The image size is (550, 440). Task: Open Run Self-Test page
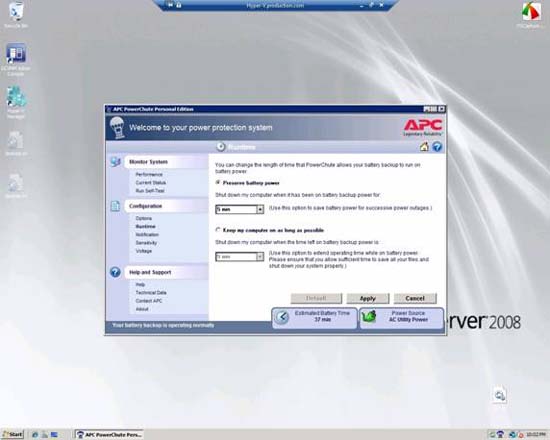pyautogui.click(x=150, y=191)
